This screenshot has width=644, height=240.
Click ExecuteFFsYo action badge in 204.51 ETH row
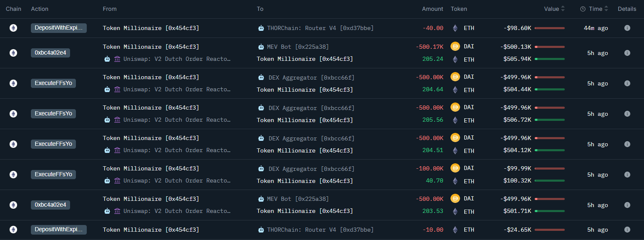click(53, 144)
